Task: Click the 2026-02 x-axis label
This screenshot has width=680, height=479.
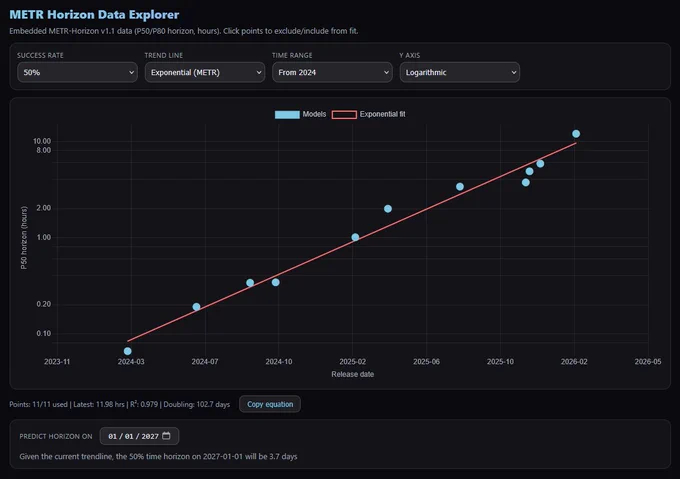Action: pos(574,362)
